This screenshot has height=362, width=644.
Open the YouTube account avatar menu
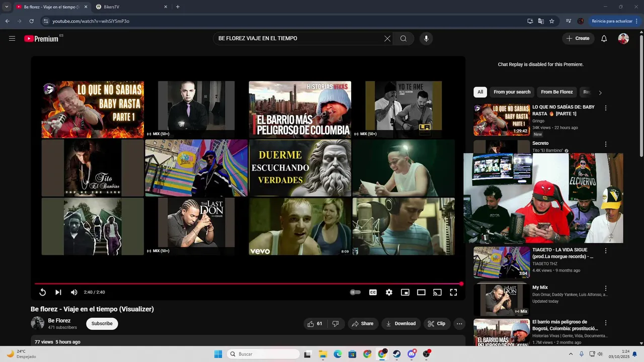coord(623,39)
